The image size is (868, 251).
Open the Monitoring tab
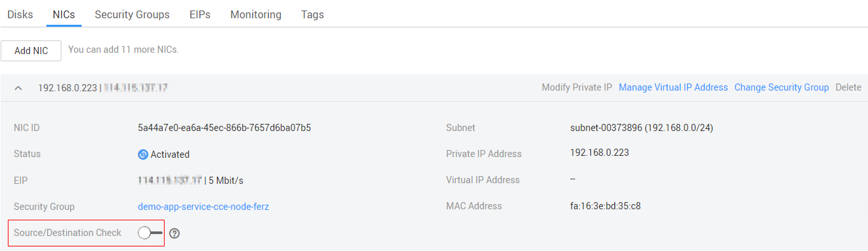pyautogui.click(x=256, y=14)
